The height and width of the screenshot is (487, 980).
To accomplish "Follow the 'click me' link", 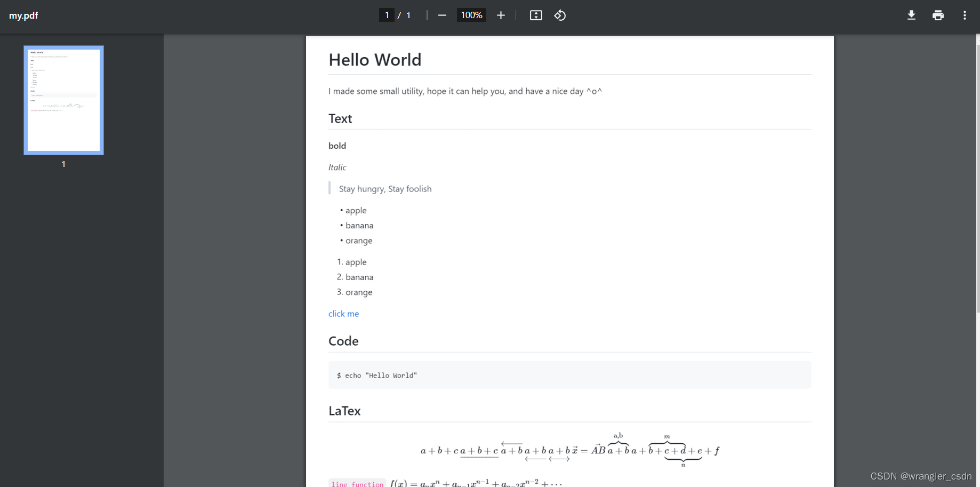I will coord(343,314).
